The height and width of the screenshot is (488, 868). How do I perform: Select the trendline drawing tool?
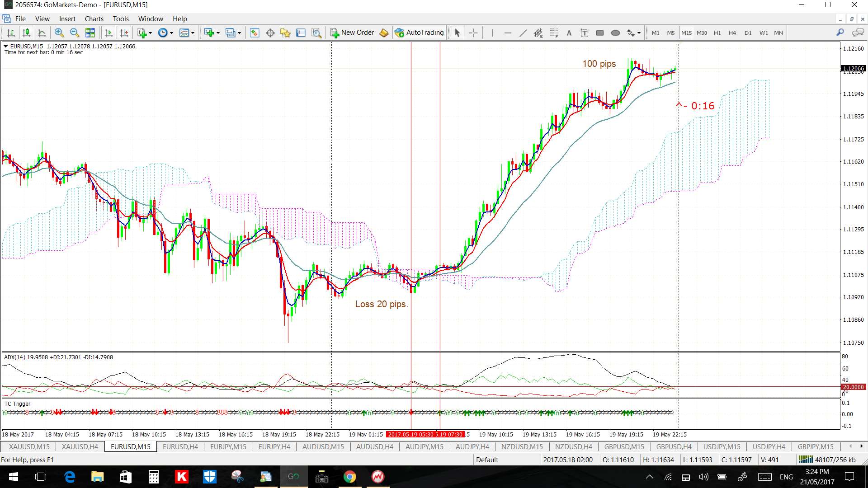click(523, 33)
